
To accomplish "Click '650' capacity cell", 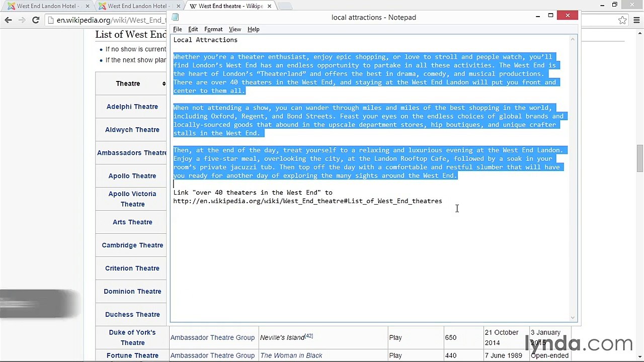I will point(450,337).
